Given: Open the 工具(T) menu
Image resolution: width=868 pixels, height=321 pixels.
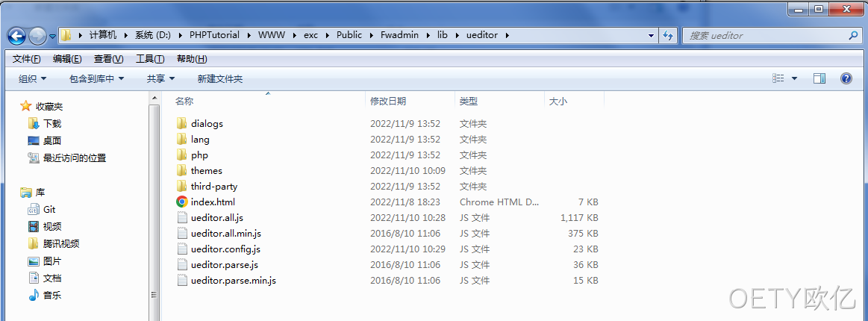Looking at the screenshot, I should point(150,59).
